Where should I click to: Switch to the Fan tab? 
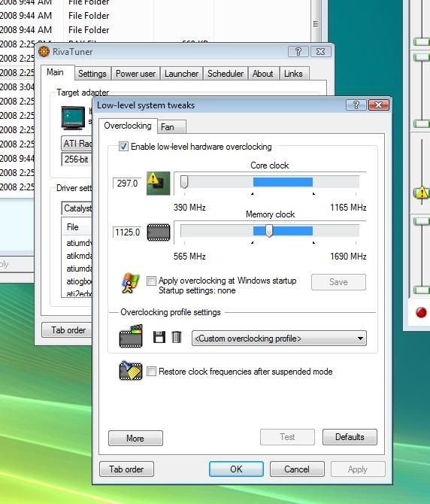(172, 127)
